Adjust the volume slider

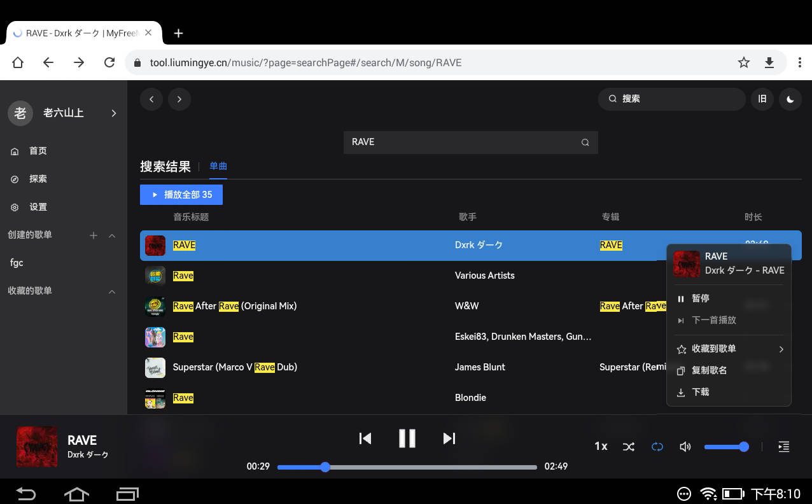(725, 447)
